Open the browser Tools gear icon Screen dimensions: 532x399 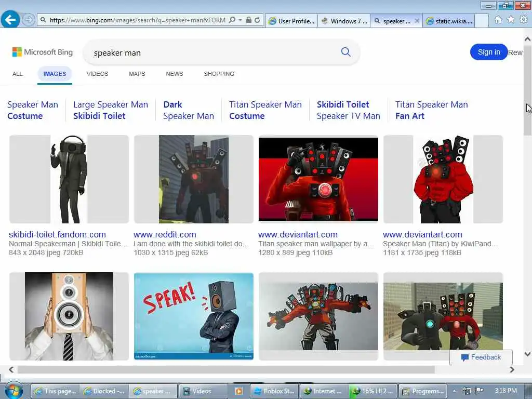pyautogui.click(x=524, y=20)
